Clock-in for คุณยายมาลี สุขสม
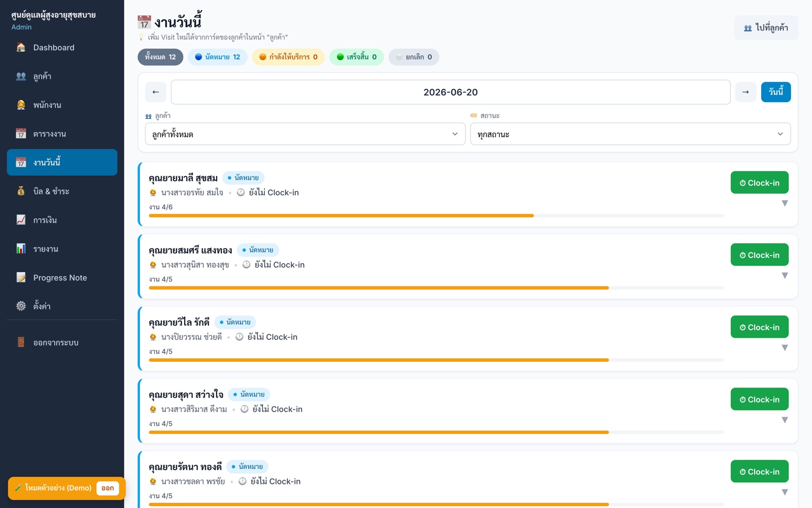This screenshot has height=508, width=812. point(759,182)
